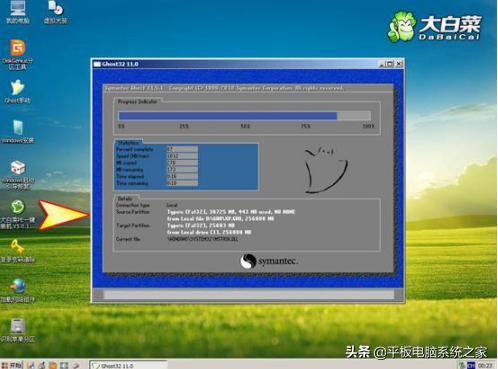
Task: Click the Current file label
Action: pyautogui.click(x=128, y=239)
